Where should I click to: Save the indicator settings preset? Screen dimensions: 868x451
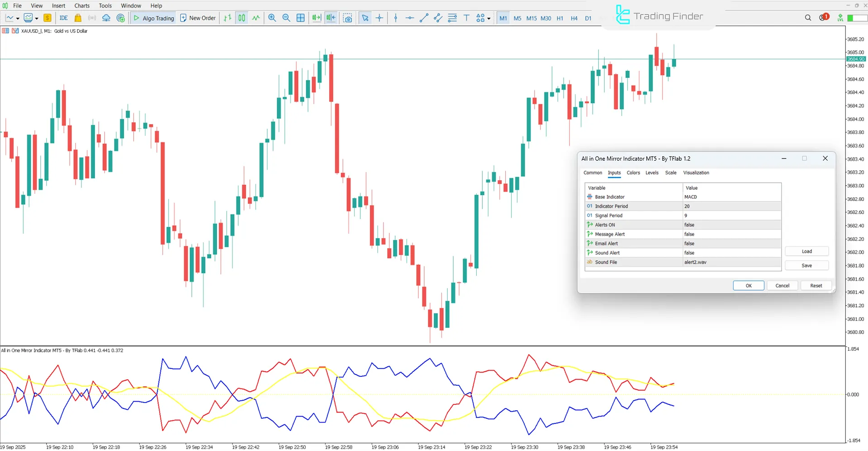pos(806,265)
